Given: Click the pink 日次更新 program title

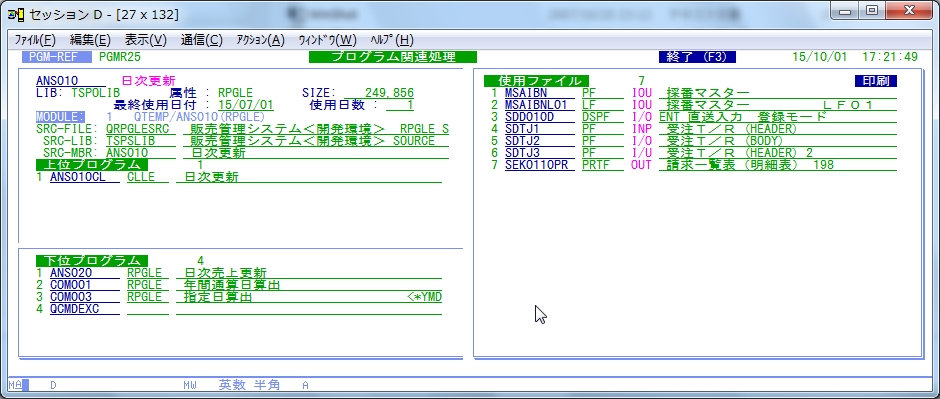Looking at the screenshot, I should click(x=149, y=81).
